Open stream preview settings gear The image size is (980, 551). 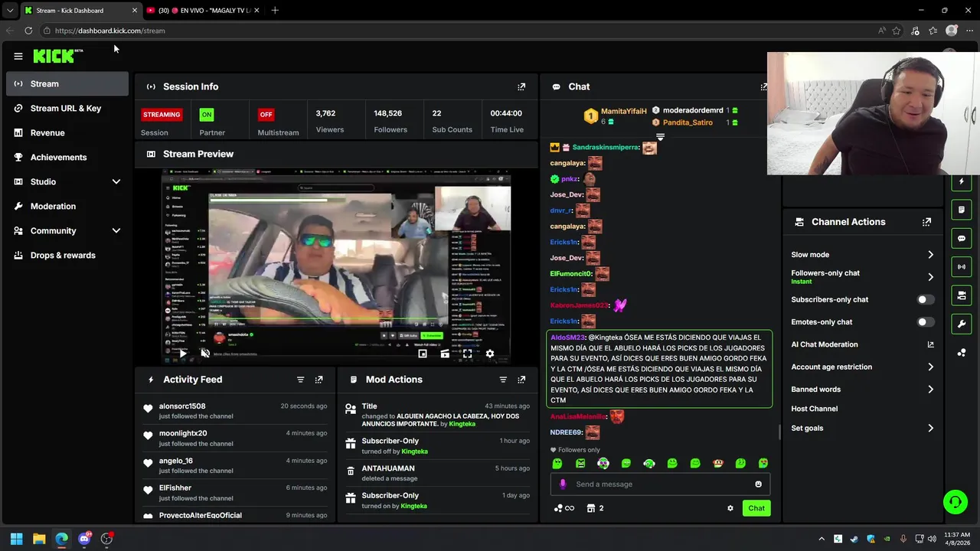tap(490, 354)
